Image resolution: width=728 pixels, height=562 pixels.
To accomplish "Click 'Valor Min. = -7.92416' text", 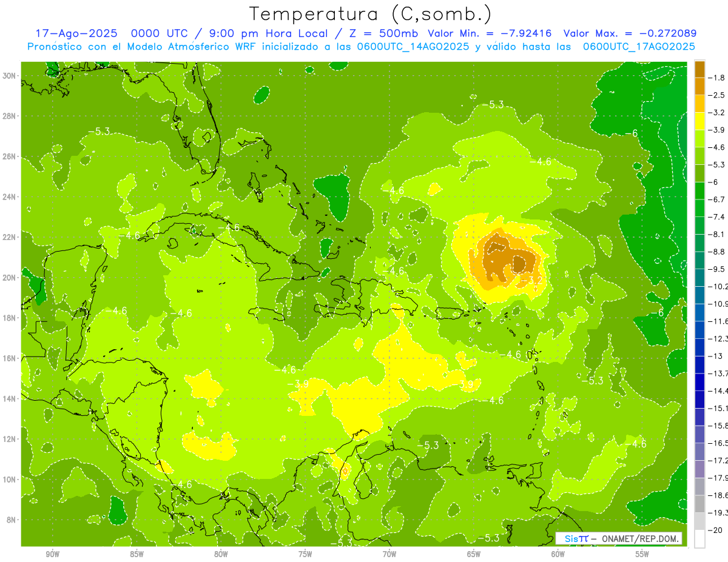I will (x=490, y=33).
